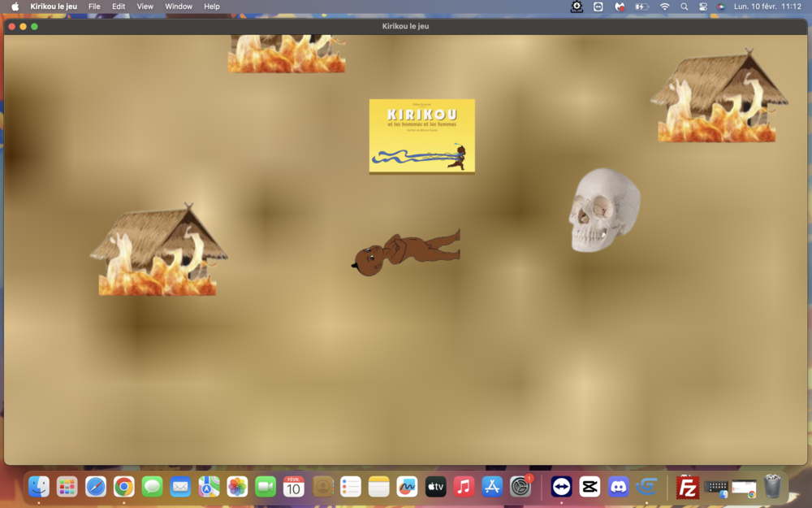
Task: Enter full screen with the green button
Action: pyautogui.click(x=34, y=27)
